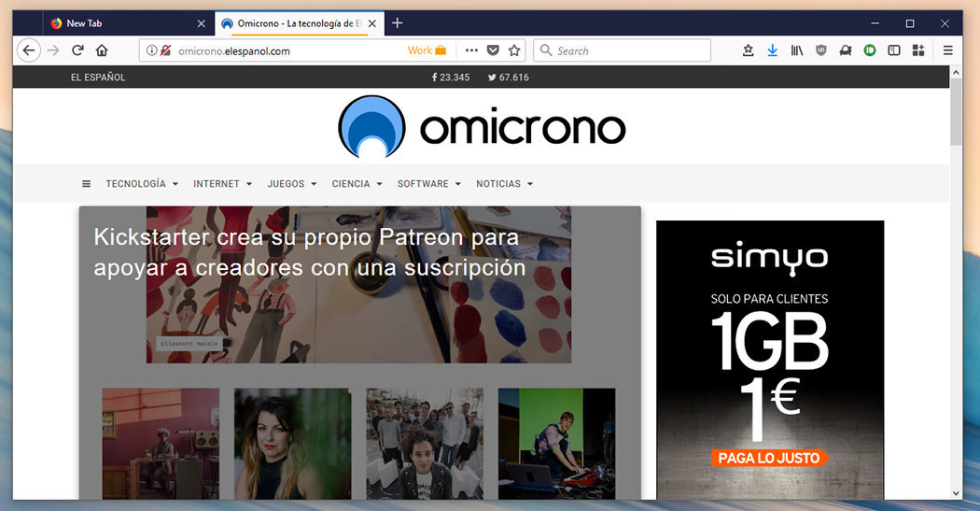
Task: Click the simyo 1GB 1€ advertisement
Action: pos(770,360)
